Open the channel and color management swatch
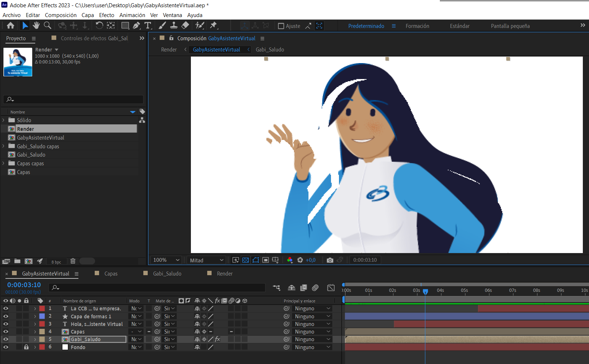This screenshot has height=364, width=589. click(290, 260)
